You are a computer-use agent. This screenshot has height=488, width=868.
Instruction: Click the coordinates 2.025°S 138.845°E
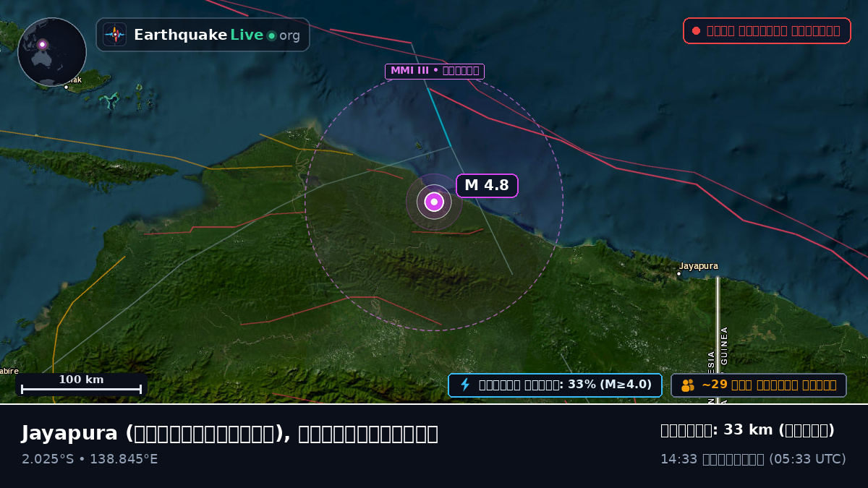pos(90,459)
